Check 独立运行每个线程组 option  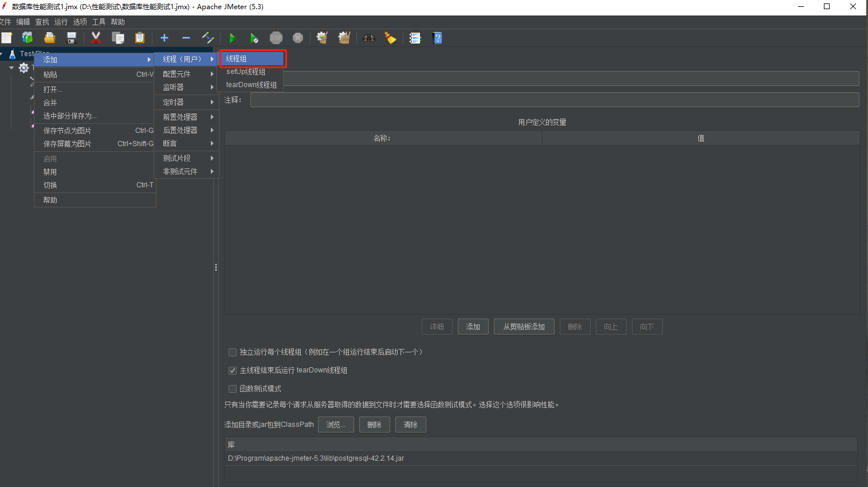233,352
